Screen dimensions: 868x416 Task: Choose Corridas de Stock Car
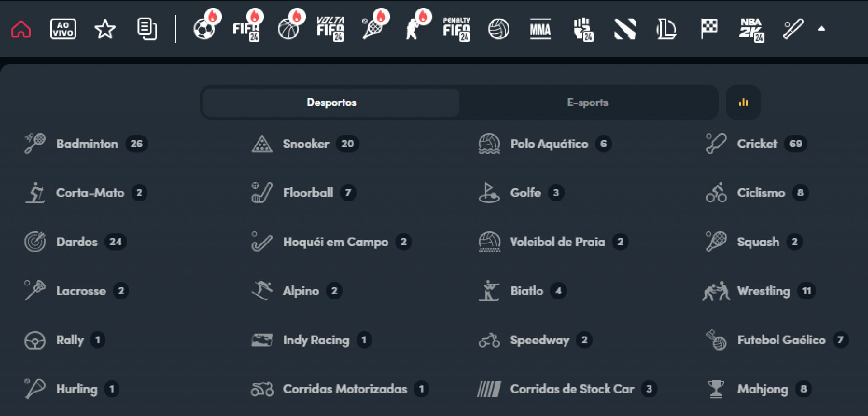(x=572, y=389)
